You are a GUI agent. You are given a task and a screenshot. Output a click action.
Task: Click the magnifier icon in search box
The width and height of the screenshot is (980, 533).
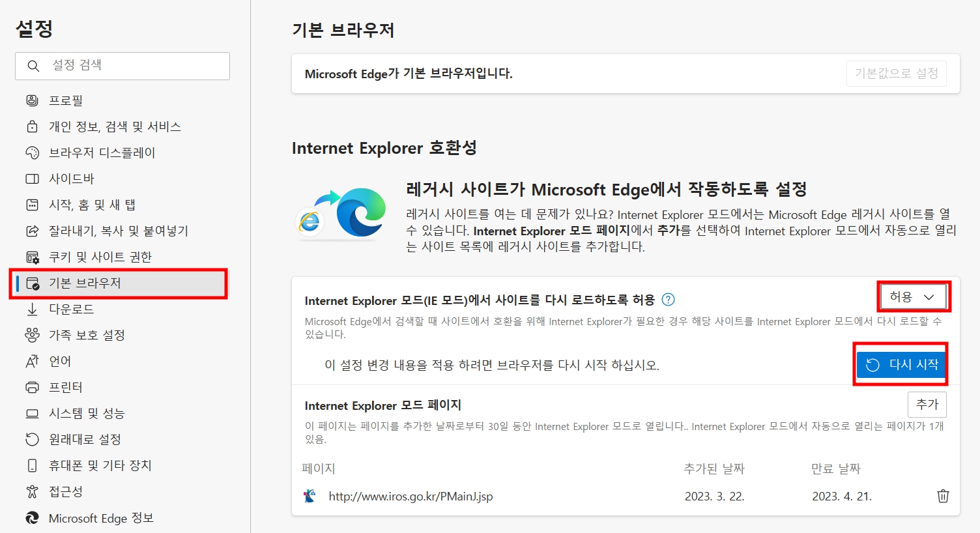(x=33, y=66)
